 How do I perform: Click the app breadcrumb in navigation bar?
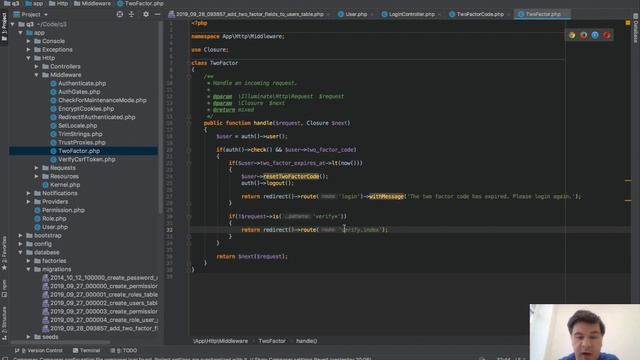click(34, 3)
